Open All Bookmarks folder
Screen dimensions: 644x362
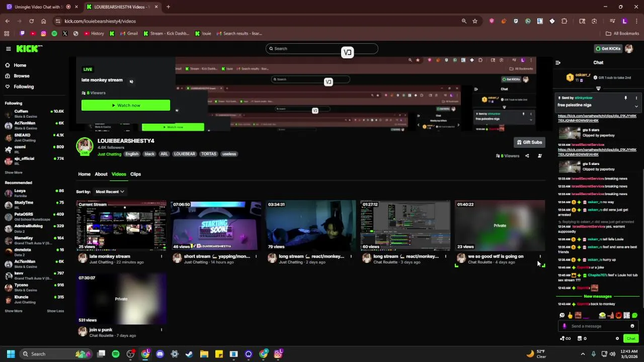[x=622, y=34]
